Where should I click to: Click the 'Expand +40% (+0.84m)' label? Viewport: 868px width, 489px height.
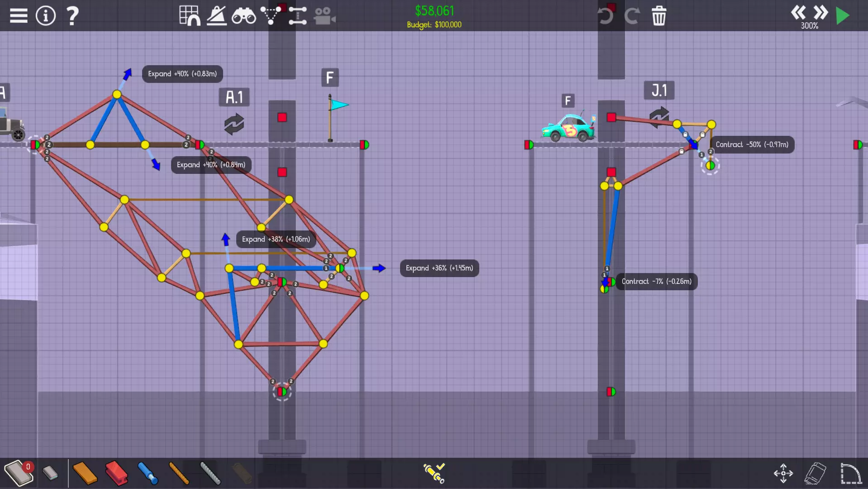coord(211,165)
